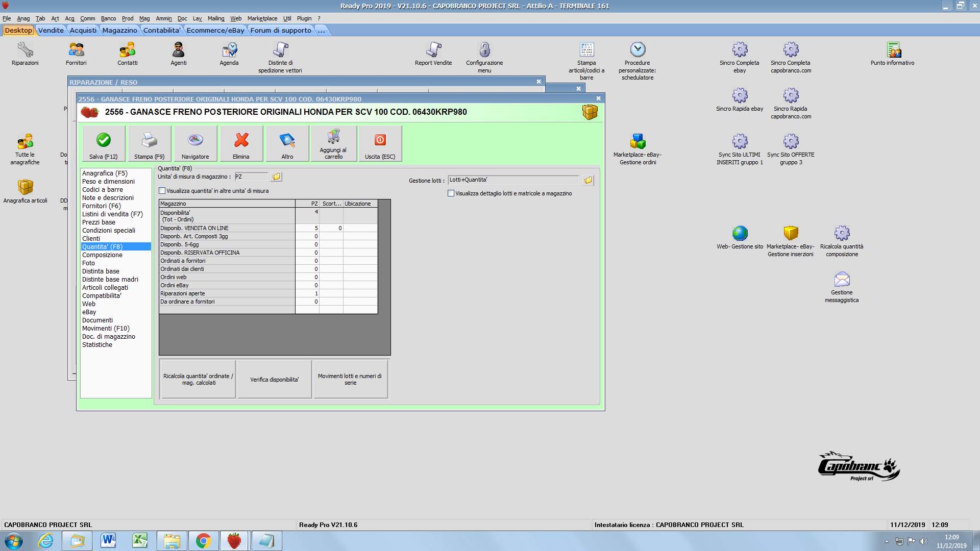Click the Unita' di misura PZ field
This screenshot has width=980, height=551.
[251, 177]
